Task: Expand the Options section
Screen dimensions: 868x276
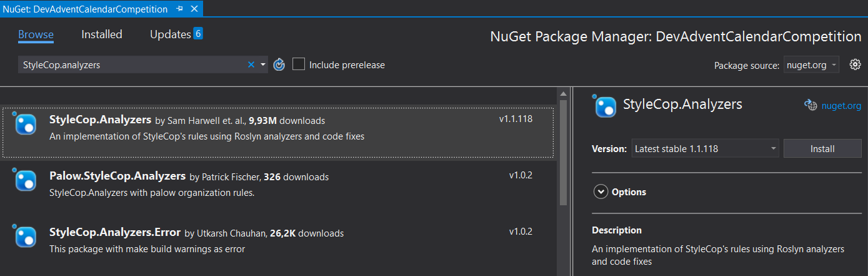Action: pyautogui.click(x=601, y=192)
